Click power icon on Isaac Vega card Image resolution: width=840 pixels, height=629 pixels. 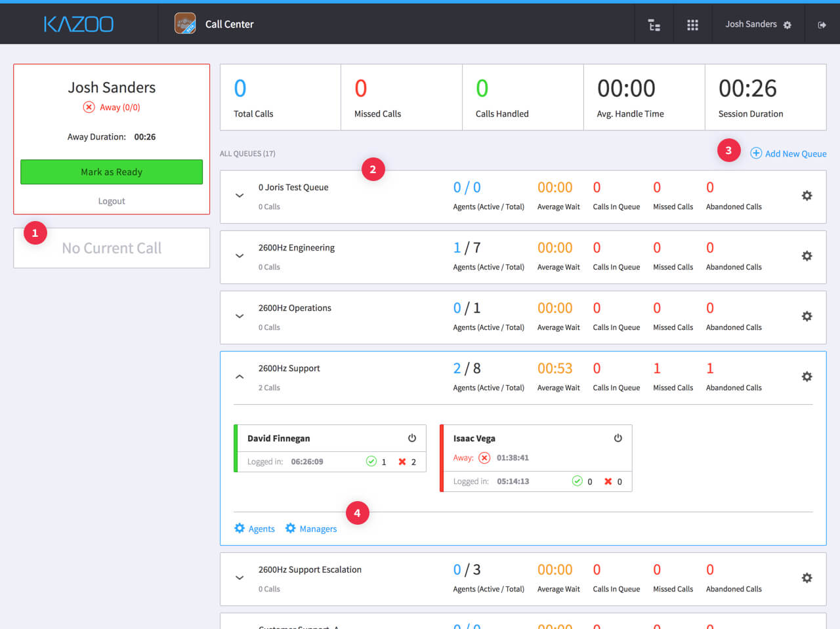pos(618,438)
